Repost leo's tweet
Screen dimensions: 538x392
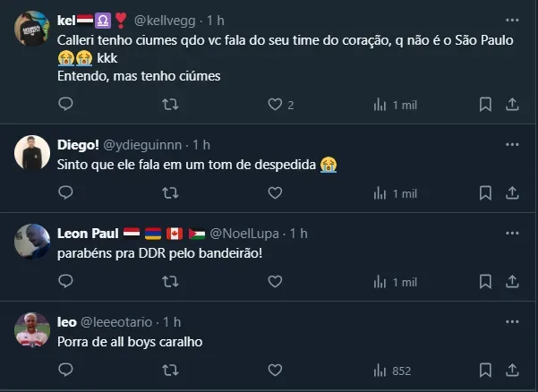pyautogui.click(x=170, y=370)
